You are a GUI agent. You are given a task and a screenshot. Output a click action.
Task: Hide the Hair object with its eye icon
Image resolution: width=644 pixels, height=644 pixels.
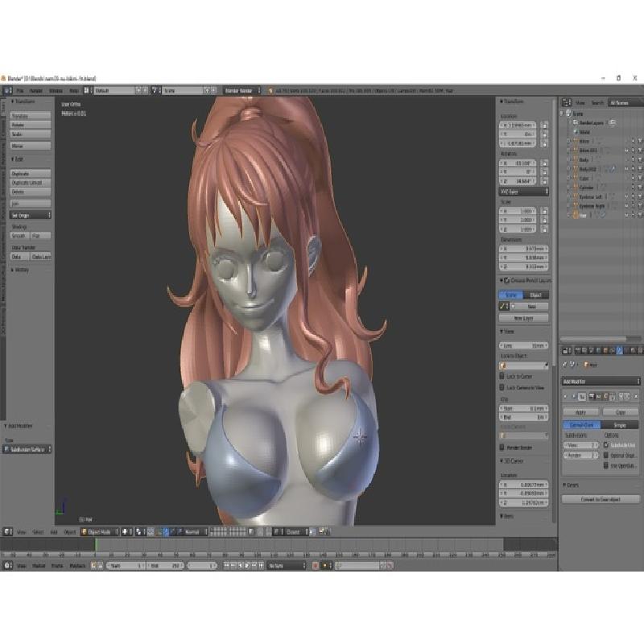click(x=627, y=215)
